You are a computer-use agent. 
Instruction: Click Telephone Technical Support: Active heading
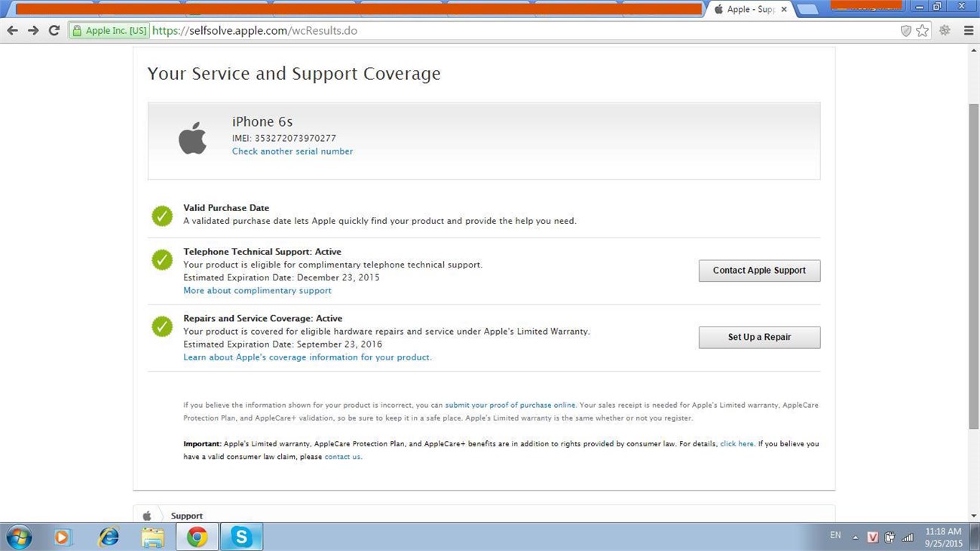click(x=262, y=252)
